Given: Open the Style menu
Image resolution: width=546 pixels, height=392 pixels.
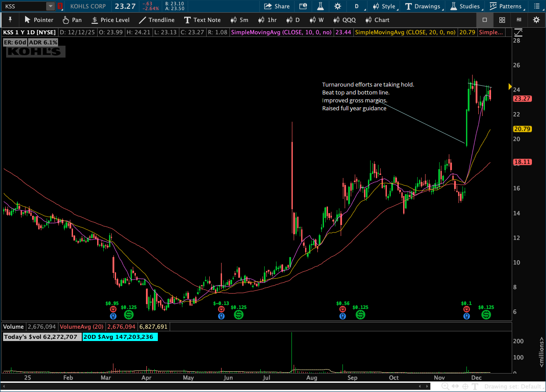Looking at the screenshot, I should click(x=384, y=6).
